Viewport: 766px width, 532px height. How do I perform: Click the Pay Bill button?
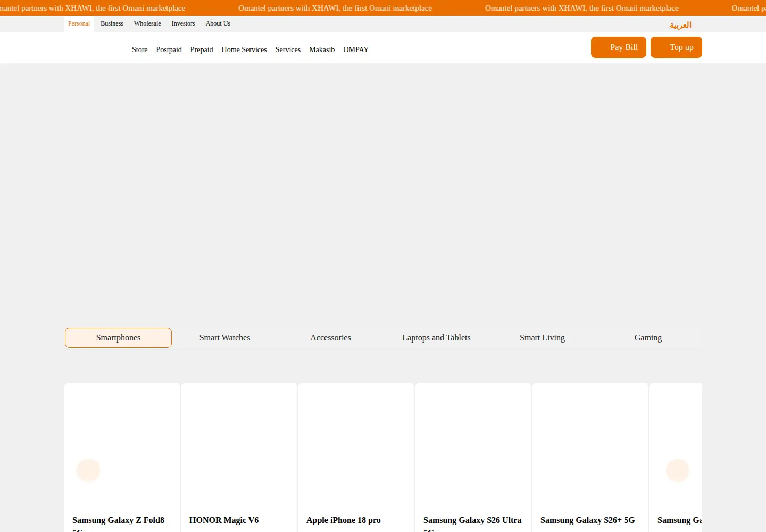(x=619, y=47)
